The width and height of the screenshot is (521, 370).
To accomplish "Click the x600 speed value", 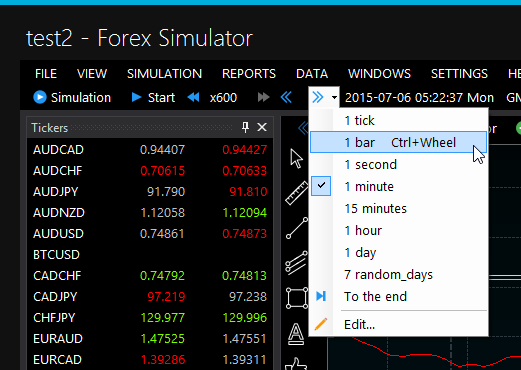I will (223, 98).
